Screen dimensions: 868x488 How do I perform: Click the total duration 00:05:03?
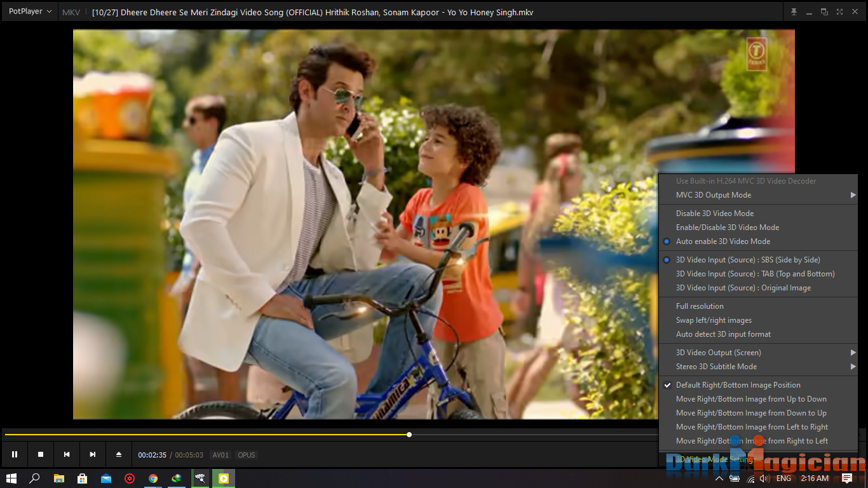click(x=189, y=455)
